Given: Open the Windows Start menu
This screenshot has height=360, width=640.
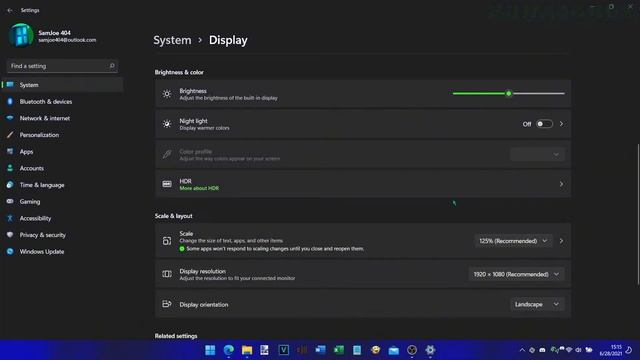Looking at the screenshot, I should click(210, 350).
